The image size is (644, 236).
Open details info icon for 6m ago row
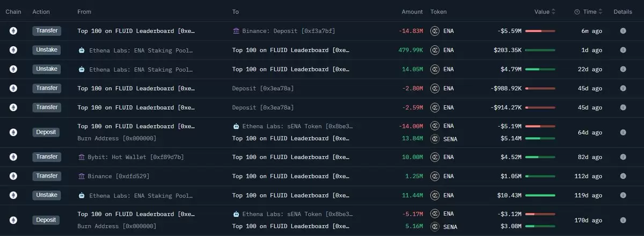(623, 31)
